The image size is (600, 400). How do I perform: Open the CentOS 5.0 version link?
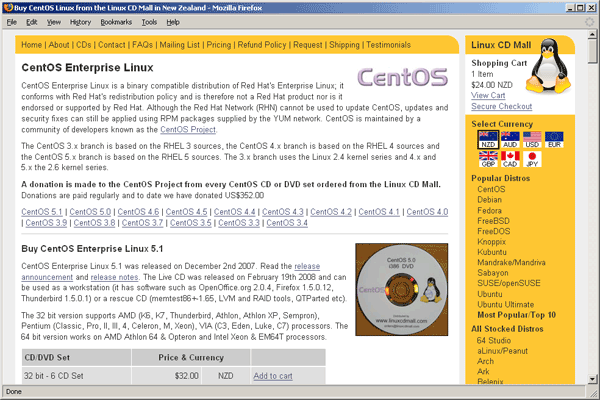90,212
